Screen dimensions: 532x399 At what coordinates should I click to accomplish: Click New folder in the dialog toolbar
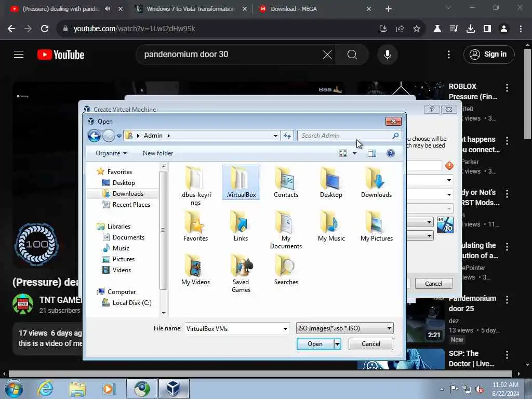coord(158,153)
